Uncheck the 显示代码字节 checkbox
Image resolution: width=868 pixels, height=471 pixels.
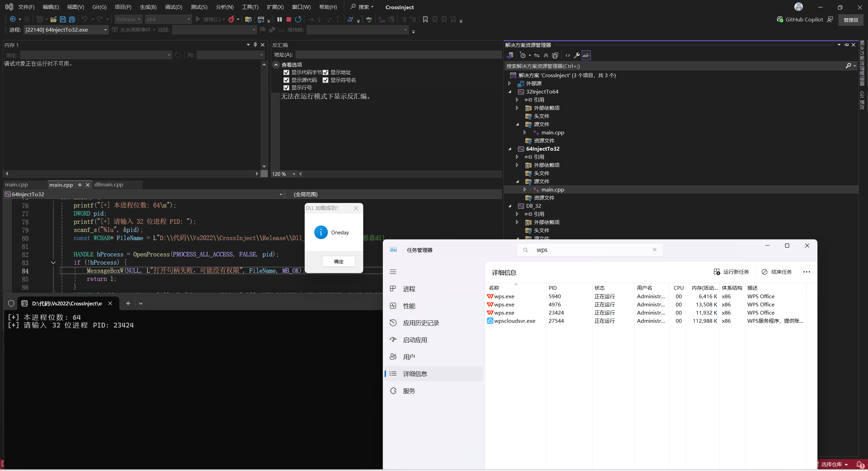(286, 72)
